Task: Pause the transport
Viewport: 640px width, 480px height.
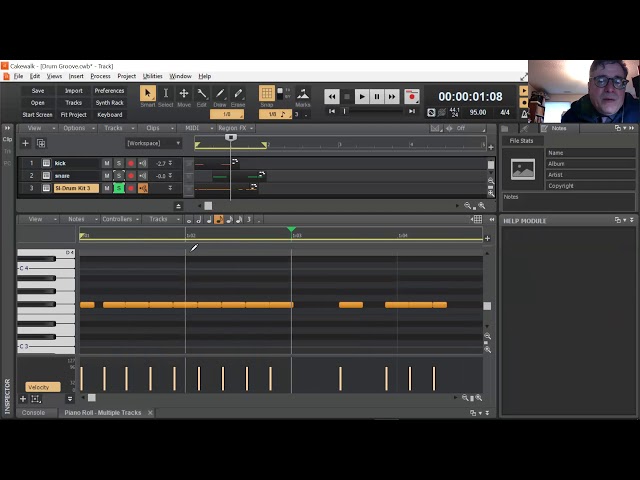Action: [377, 97]
